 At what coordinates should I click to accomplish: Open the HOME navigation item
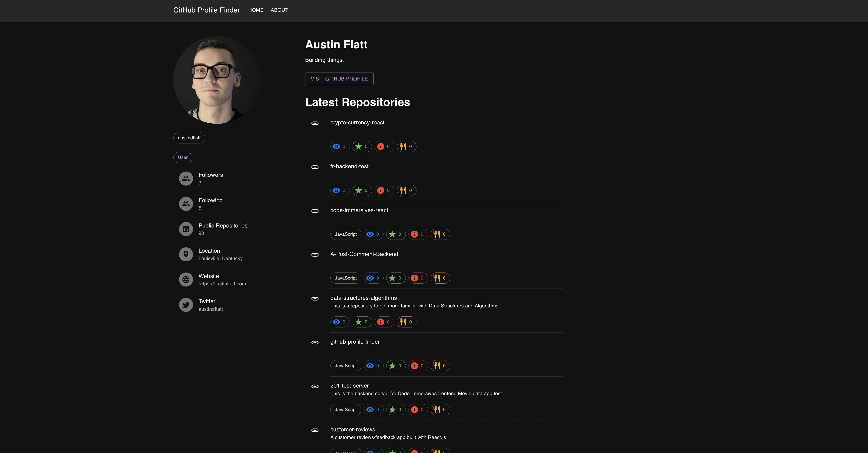[x=256, y=10]
